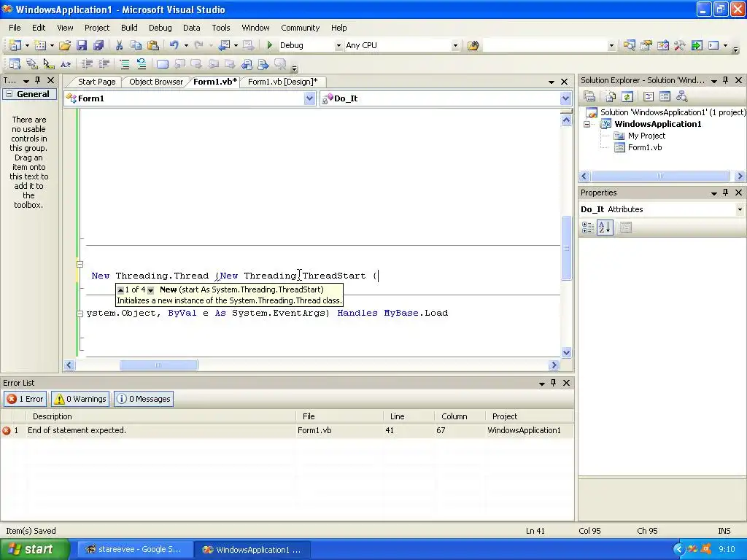This screenshot has width=747, height=560.
Task: Comment out selected lines icon
Action: pos(124,64)
